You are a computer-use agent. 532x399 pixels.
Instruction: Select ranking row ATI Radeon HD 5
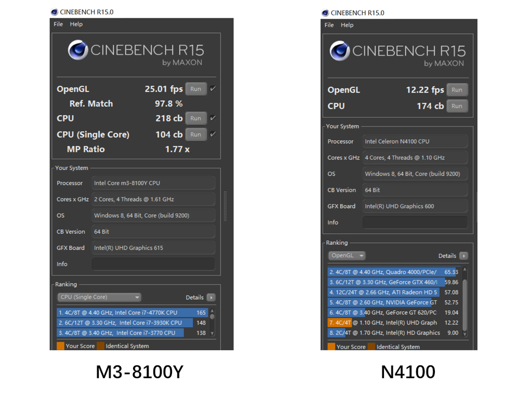point(394,292)
